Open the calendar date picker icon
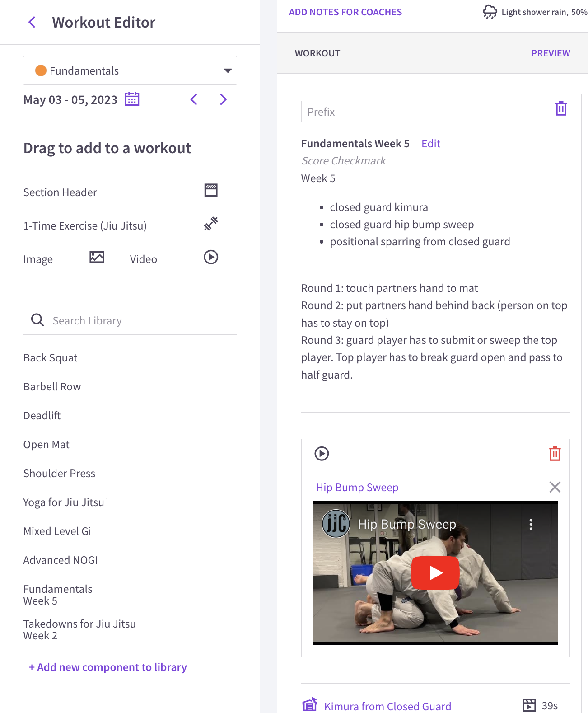 [132, 99]
